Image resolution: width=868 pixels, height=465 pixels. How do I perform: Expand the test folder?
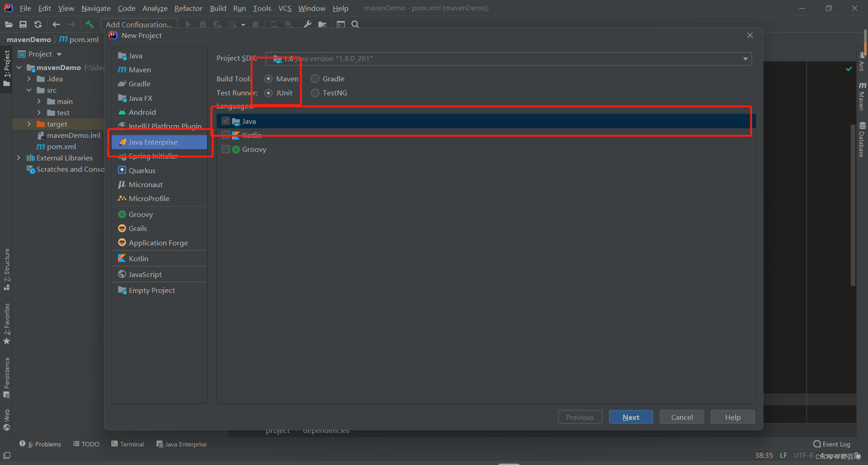pyautogui.click(x=39, y=113)
